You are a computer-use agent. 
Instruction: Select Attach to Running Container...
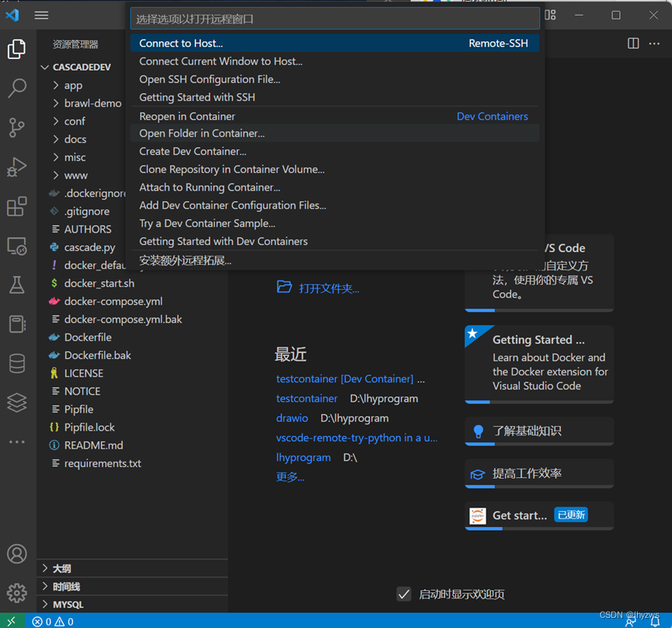point(335,187)
